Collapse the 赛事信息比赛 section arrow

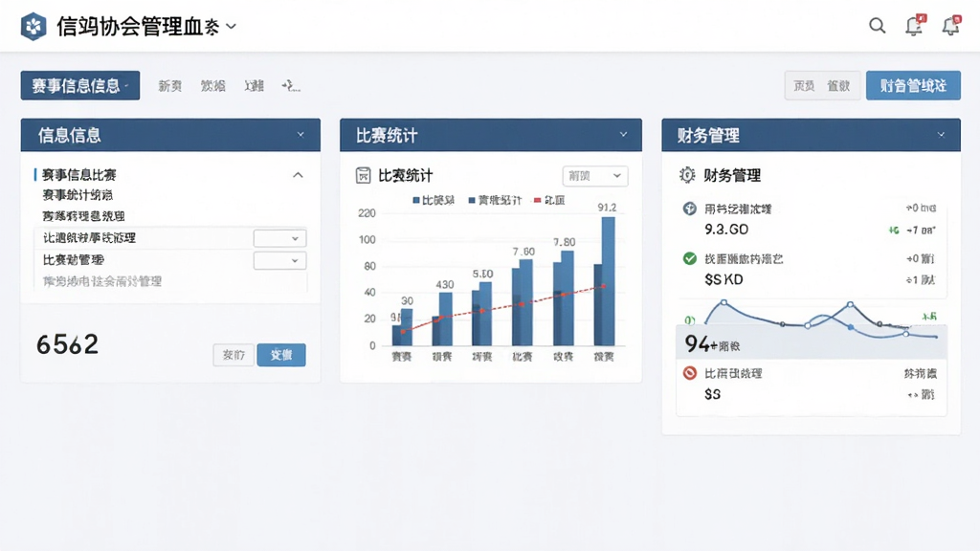[299, 175]
